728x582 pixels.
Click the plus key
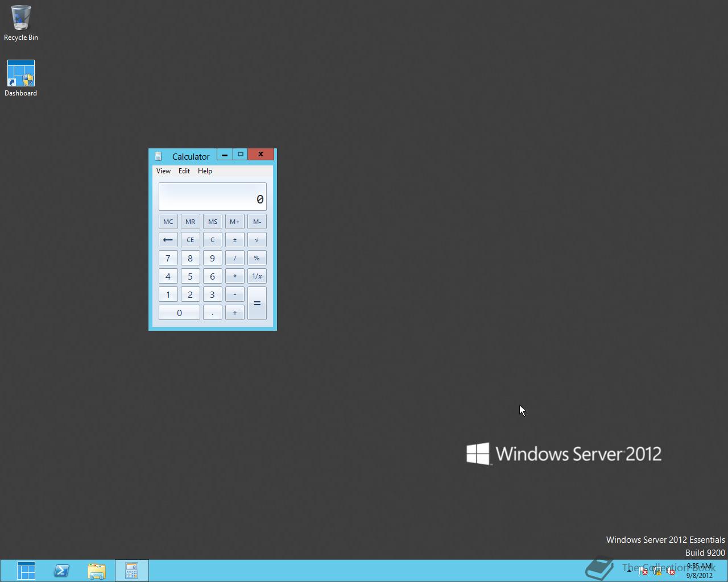click(x=235, y=313)
